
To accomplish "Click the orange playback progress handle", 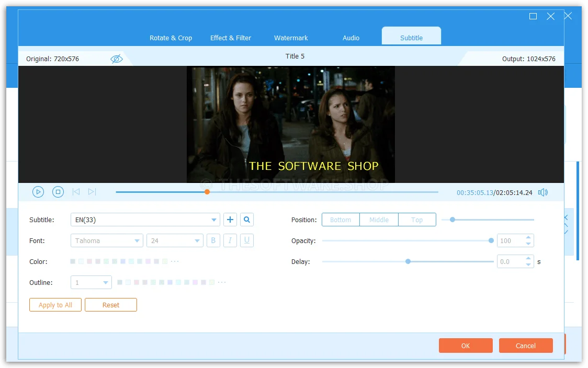I will pyautogui.click(x=207, y=192).
